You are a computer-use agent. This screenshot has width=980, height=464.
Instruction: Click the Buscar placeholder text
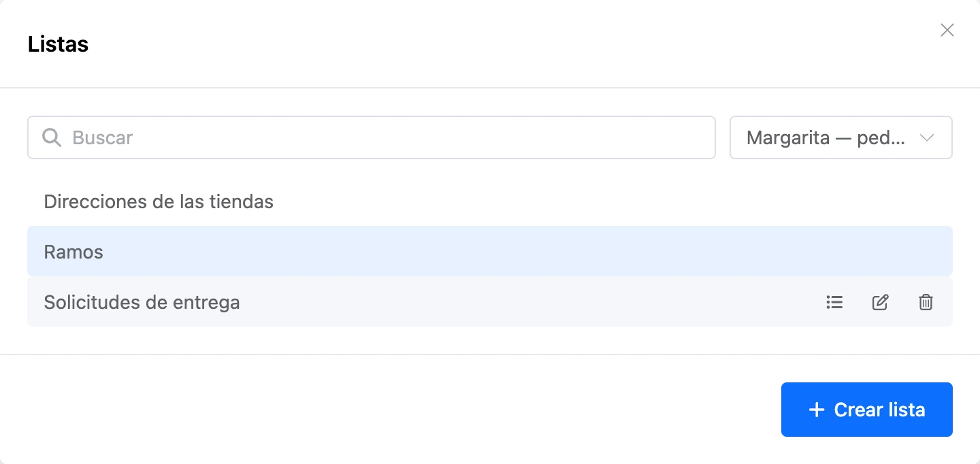pos(102,137)
